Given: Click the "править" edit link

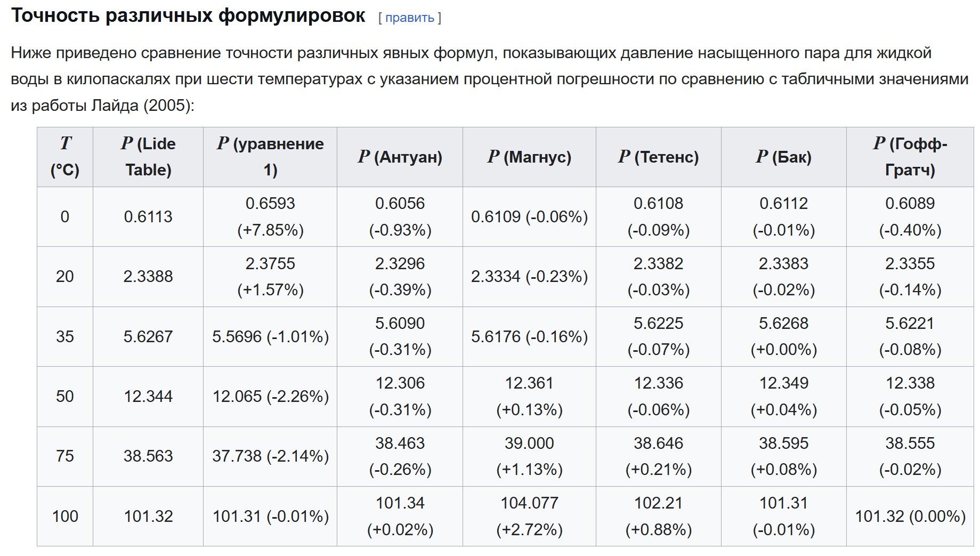Looking at the screenshot, I should click(x=409, y=18).
